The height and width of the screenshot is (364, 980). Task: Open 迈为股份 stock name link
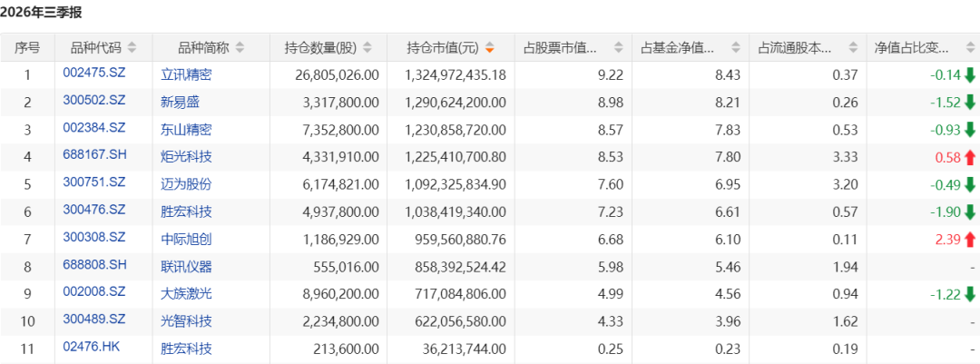(186, 185)
